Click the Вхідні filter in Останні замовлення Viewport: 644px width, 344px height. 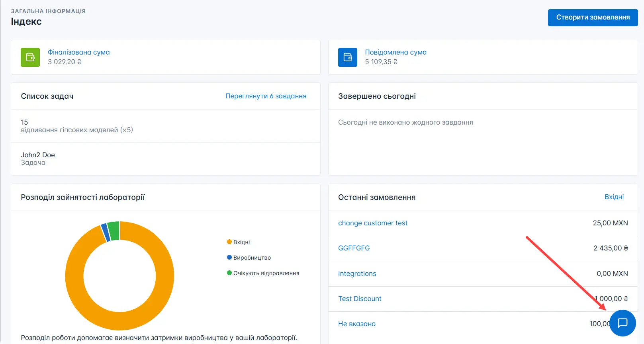pyautogui.click(x=614, y=197)
